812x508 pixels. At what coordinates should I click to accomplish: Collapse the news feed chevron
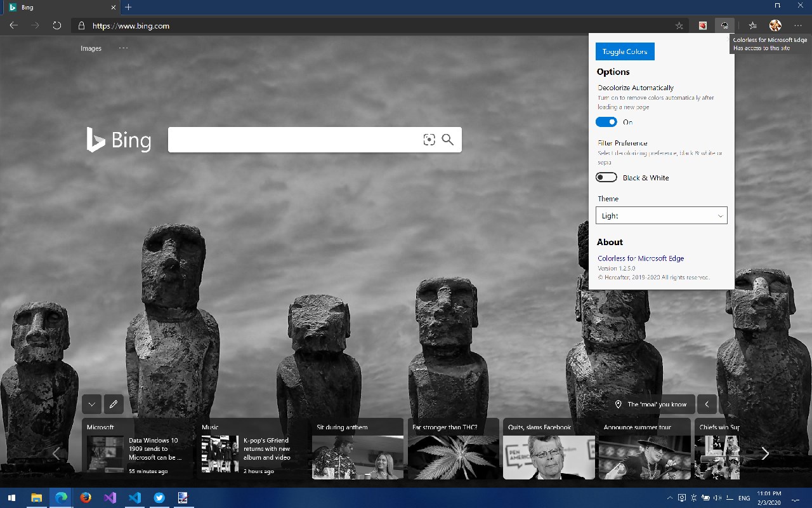pos(92,404)
